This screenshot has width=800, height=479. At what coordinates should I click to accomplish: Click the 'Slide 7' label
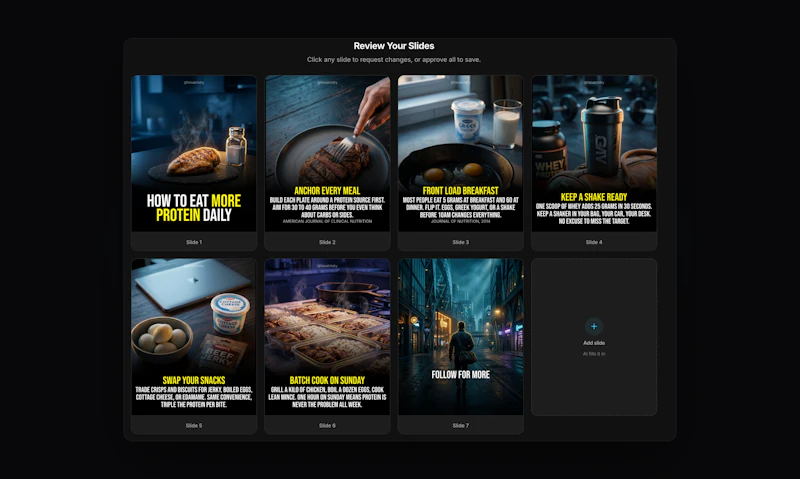coord(461,425)
